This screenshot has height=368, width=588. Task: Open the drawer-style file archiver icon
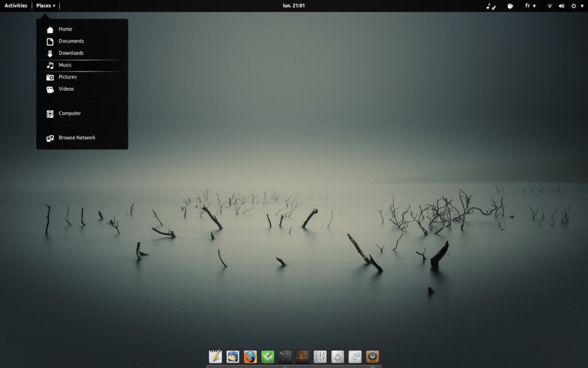[x=355, y=356]
